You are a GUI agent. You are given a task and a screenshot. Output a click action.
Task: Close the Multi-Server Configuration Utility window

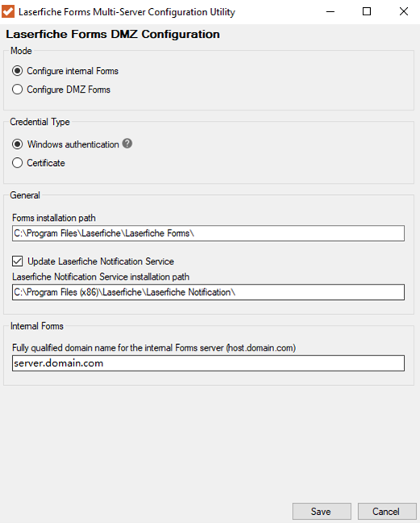pos(404,11)
